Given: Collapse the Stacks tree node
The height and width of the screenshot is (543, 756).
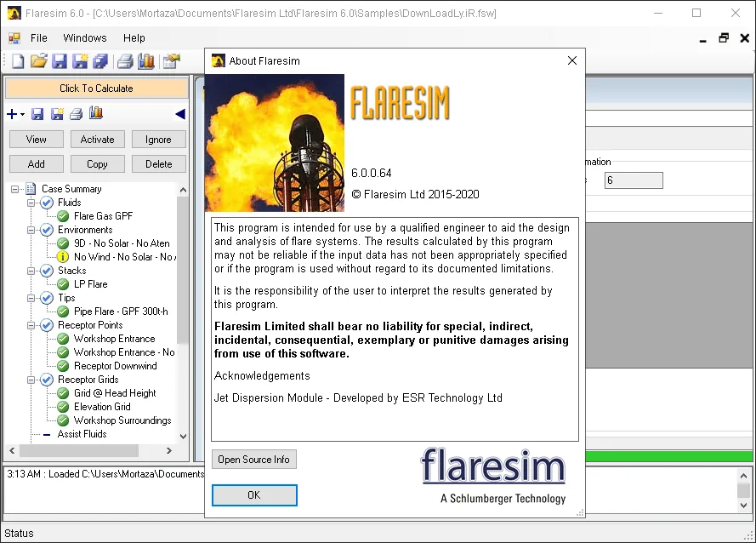Looking at the screenshot, I should coord(31,271).
